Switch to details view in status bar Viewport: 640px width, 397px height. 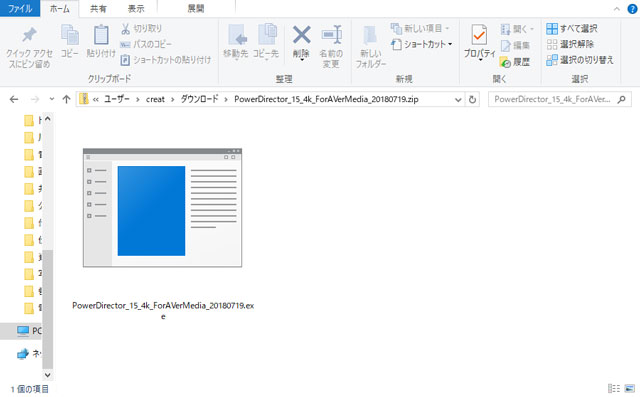pos(613,388)
